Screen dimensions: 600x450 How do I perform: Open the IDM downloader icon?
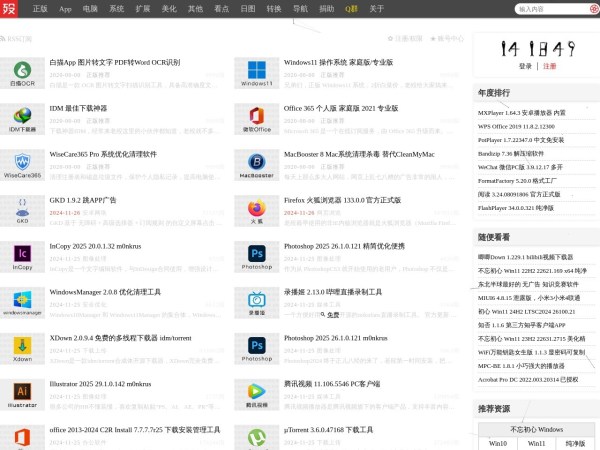[22, 119]
